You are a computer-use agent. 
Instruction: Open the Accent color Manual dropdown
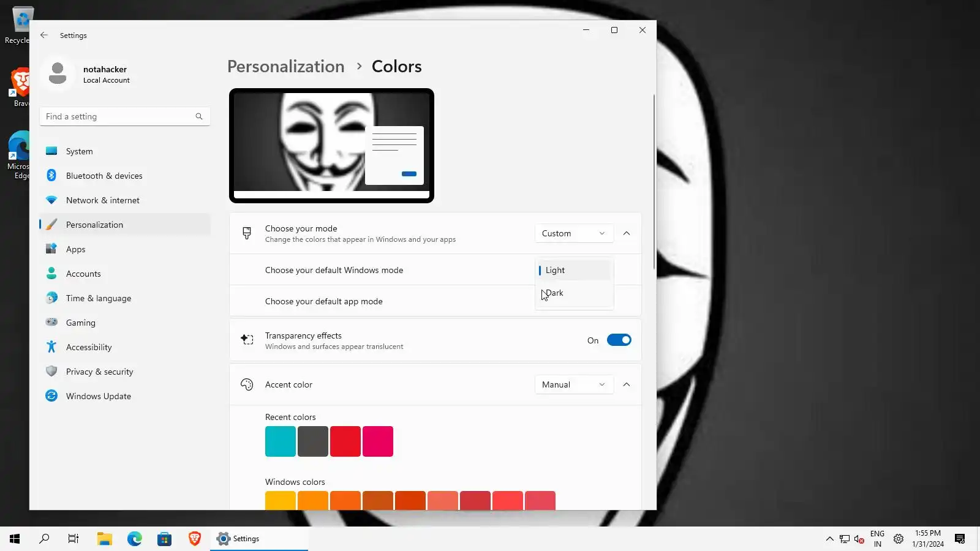pos(574,384)
